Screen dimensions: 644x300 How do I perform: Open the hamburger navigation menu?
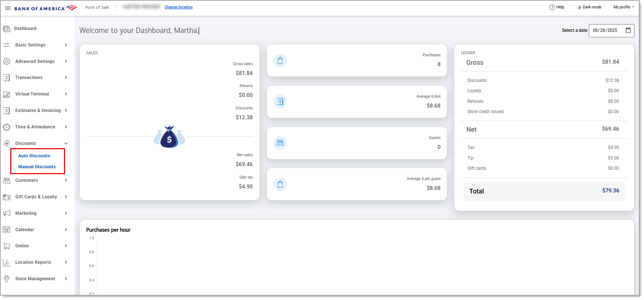point(8,8)
